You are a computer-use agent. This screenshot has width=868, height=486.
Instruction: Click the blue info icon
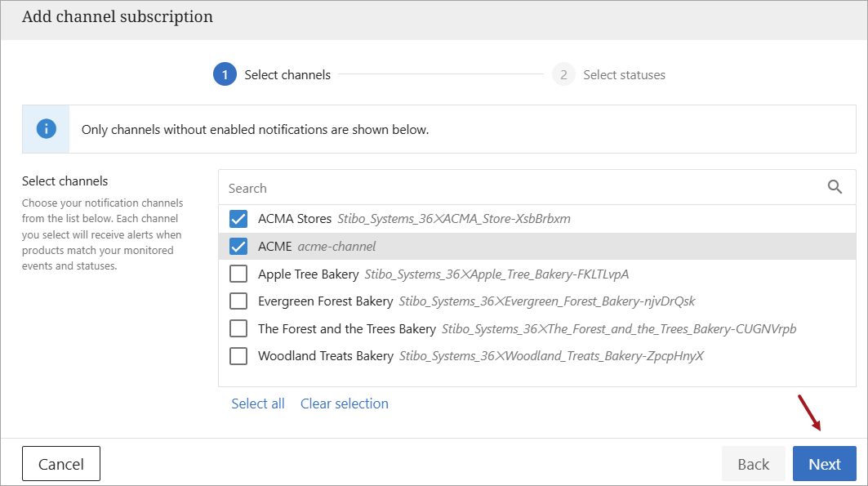pos(47,129)
